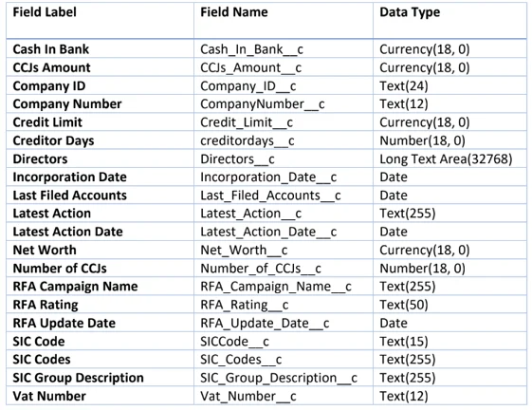The image size is (532, 410).
Task: Click the Last_Filed_Accounts__c field name
Action: (270, 196)
